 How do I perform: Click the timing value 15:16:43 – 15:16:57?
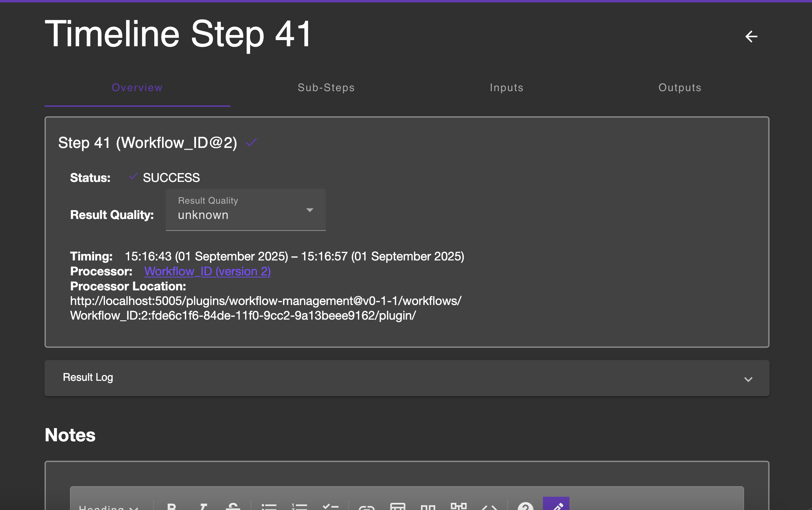tap(295, 256)
